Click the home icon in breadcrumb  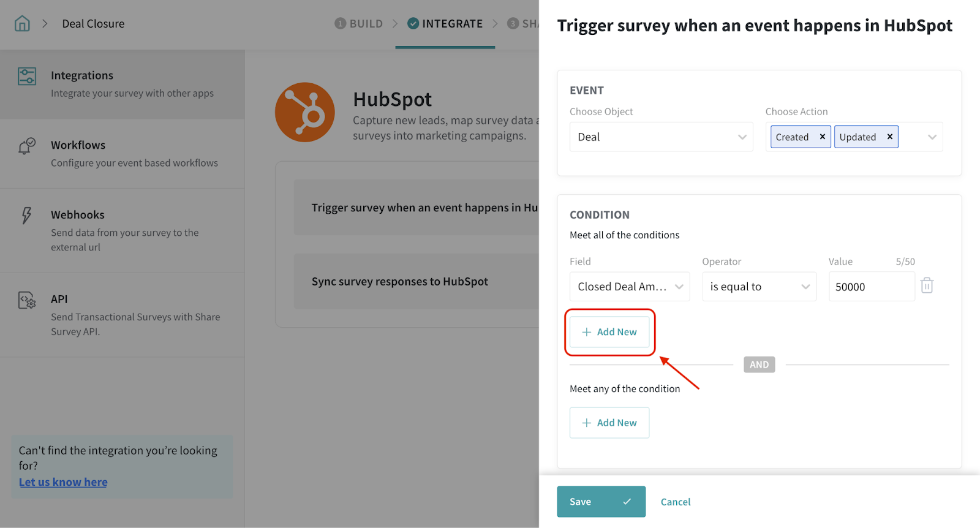[22, 24]
